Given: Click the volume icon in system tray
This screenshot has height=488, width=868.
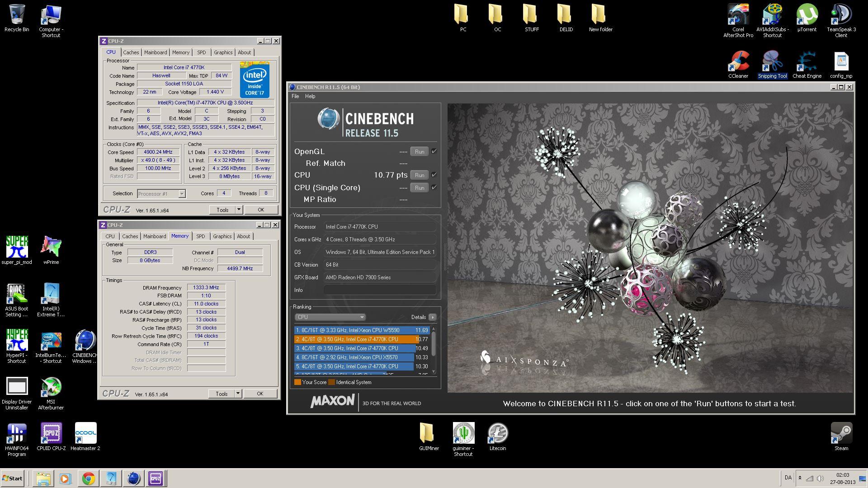Looking at the screenshot, I should 820,479.
